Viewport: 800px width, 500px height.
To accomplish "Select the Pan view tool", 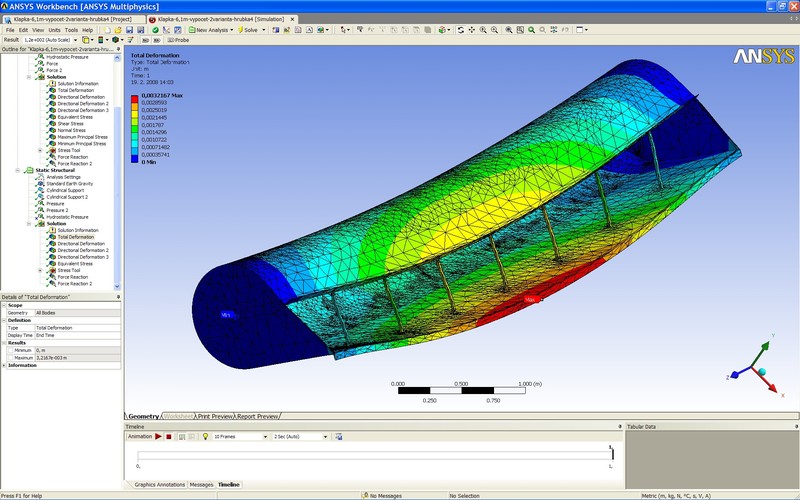I will coord(471,30).
